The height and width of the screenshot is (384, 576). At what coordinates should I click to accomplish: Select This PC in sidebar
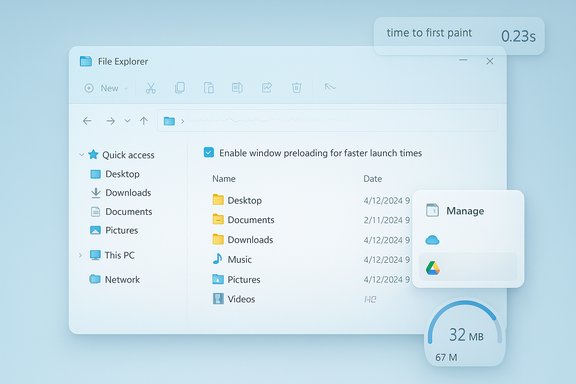coord(112,255)
